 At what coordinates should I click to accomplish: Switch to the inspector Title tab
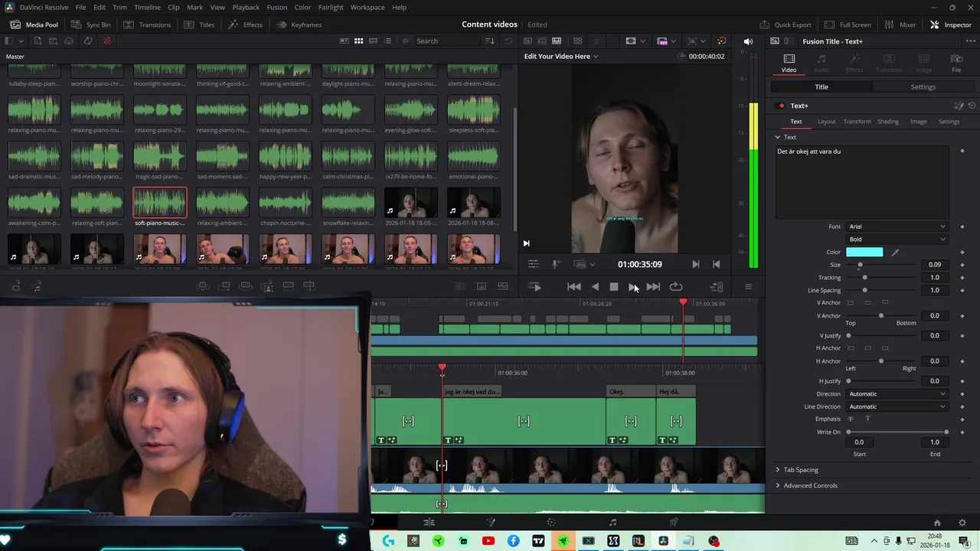(x=822, y=87)
